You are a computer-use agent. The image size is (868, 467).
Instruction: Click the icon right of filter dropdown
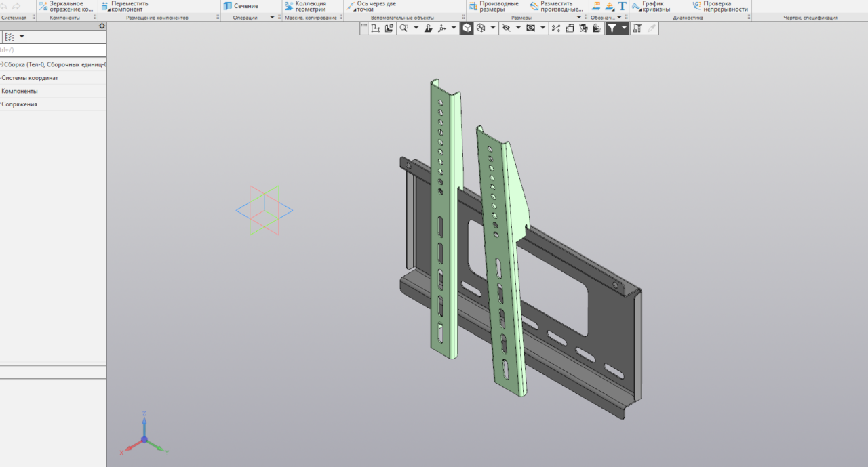(x=636, y=28)
